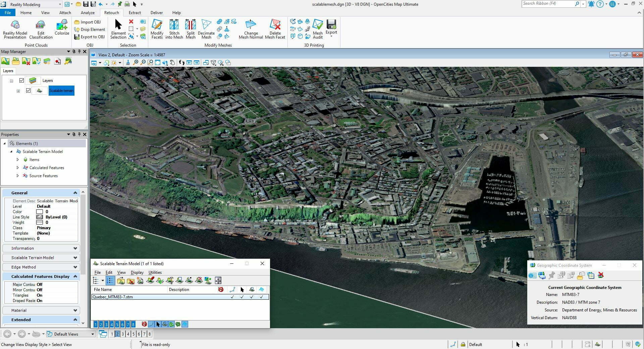
Task: Toggle the Draped Raster display setting
Action: [x=39, y=301]
